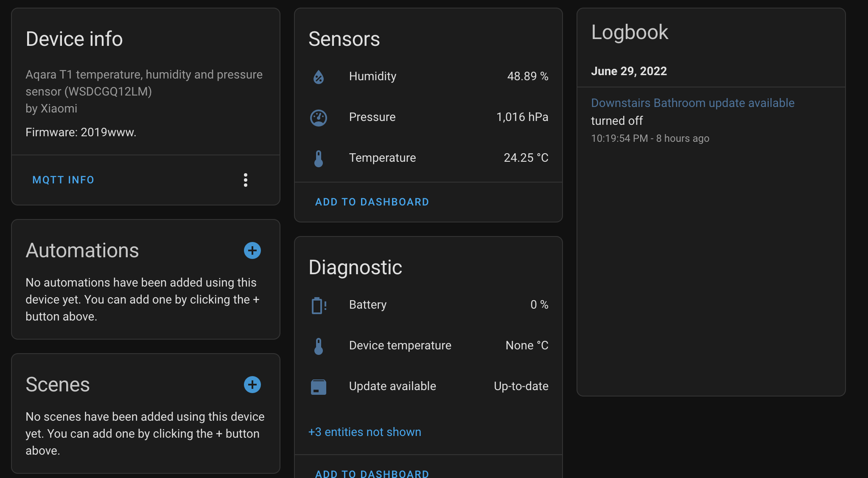Click the pressure gauge icon
Image resolution: width=868 pixels, height=478 pixels.
pyautogui.click(x=318, y=118)
